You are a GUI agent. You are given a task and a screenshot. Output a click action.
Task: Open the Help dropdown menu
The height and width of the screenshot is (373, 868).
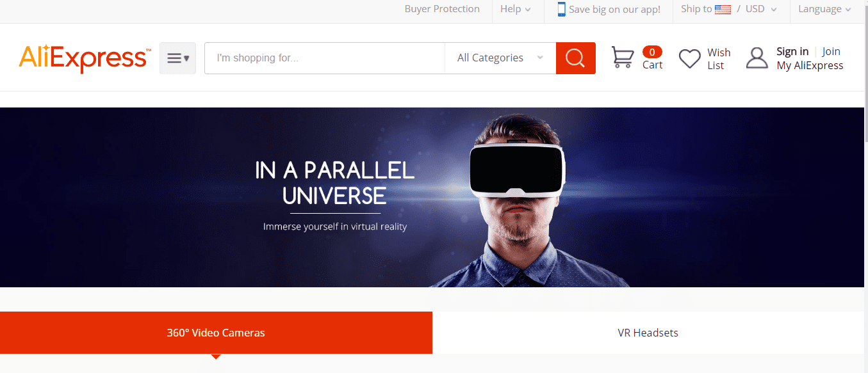point(516,9)
